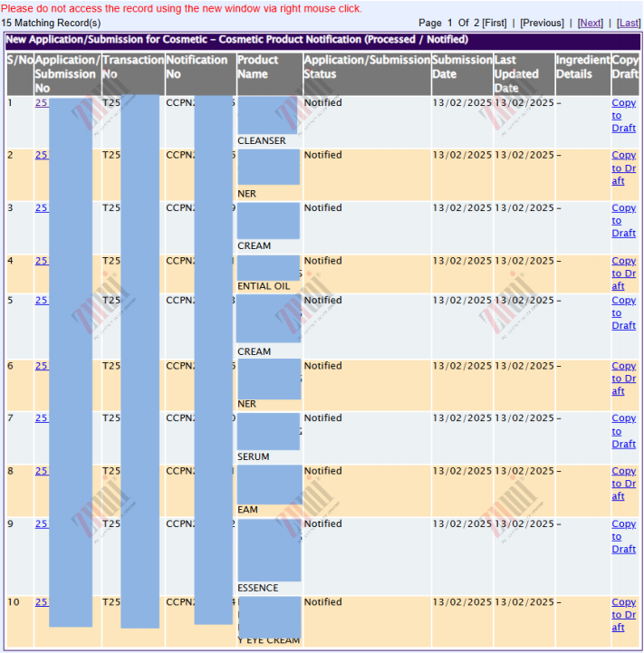Open submission number link in row 3
Image resolution: width=644 pixels, height=653 pixels.
(42, 207)
